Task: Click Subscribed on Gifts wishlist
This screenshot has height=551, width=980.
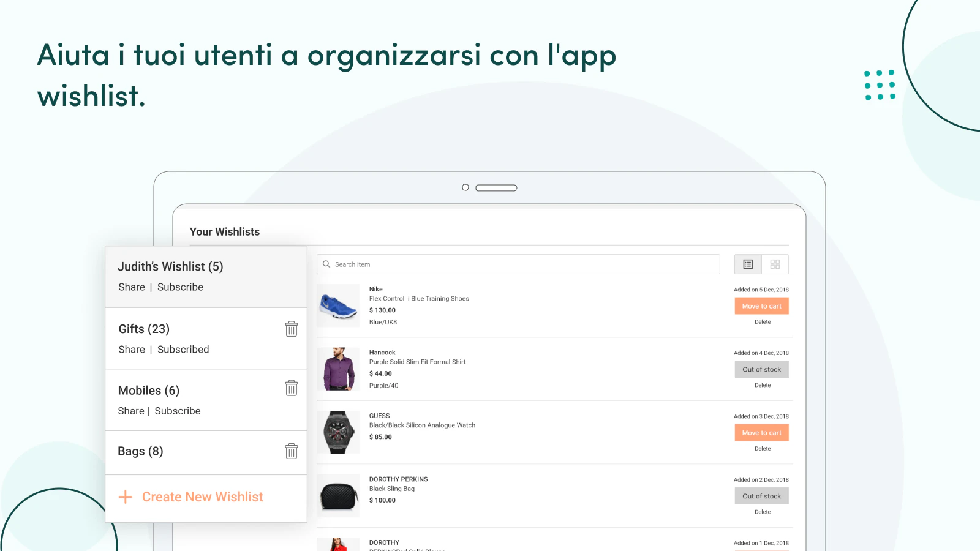Action: pyautogui.click(x=183, y=350)
